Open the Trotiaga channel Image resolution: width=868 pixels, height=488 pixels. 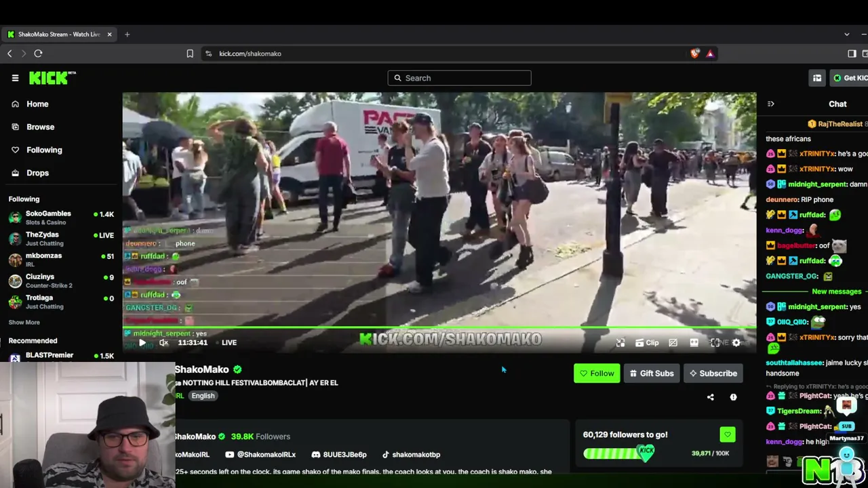(61, 302)
